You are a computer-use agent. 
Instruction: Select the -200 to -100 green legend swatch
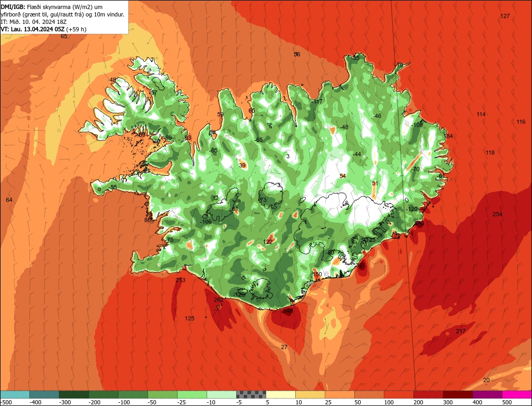point(103,394)
